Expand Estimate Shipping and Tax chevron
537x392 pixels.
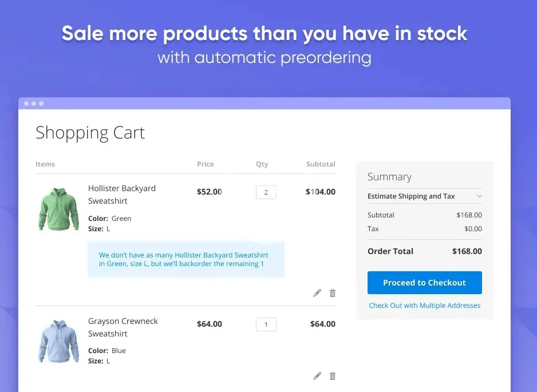coord(479,196)
